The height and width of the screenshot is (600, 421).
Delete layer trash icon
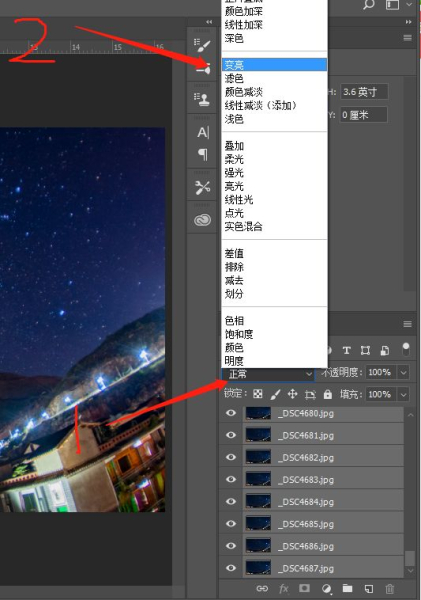(x=390, y=589)
